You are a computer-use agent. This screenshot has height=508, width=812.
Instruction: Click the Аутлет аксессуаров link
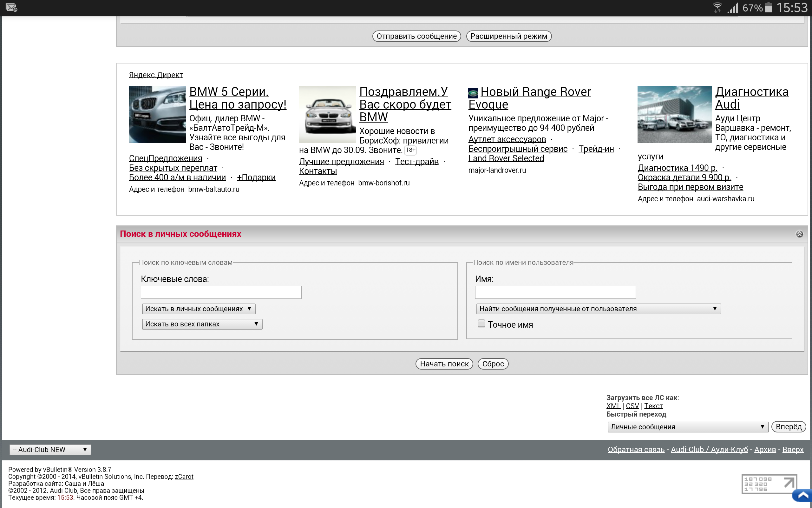[507, 139]
